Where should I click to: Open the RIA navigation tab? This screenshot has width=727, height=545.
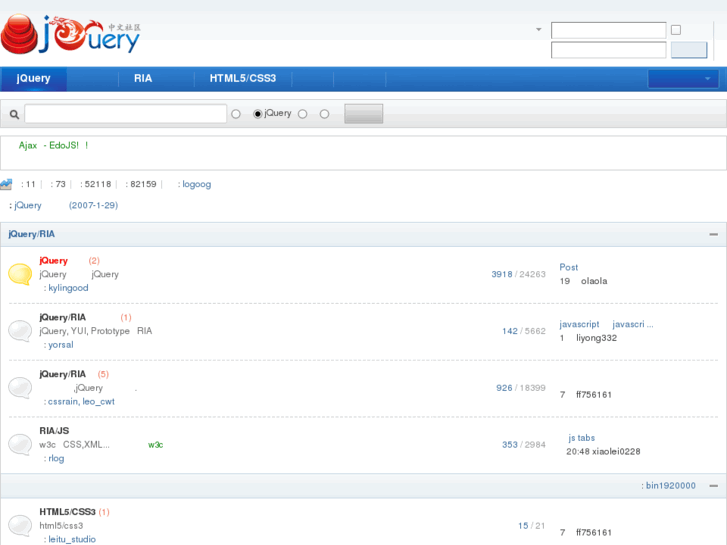click(143, 78)
